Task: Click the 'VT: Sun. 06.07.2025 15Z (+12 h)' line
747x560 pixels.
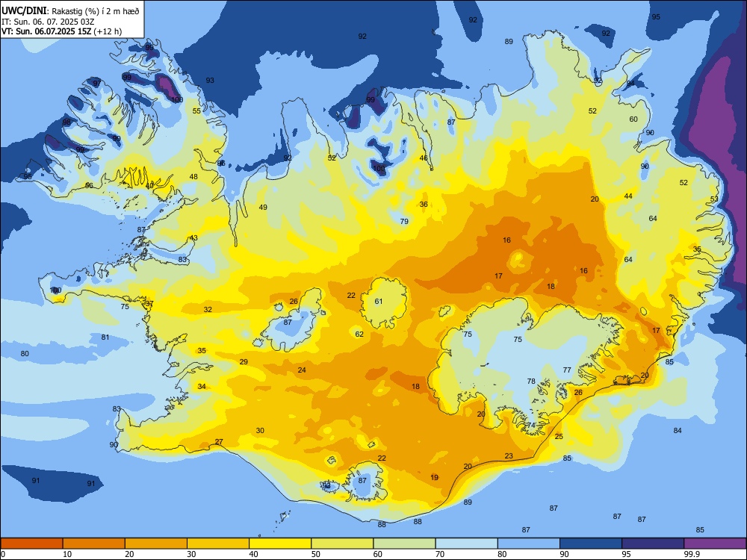Action: [x=61, y=31]
